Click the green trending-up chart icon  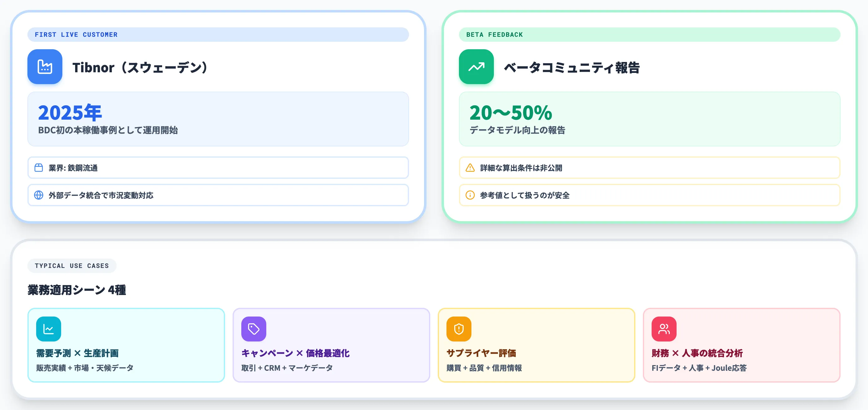[x=476, y=67]
